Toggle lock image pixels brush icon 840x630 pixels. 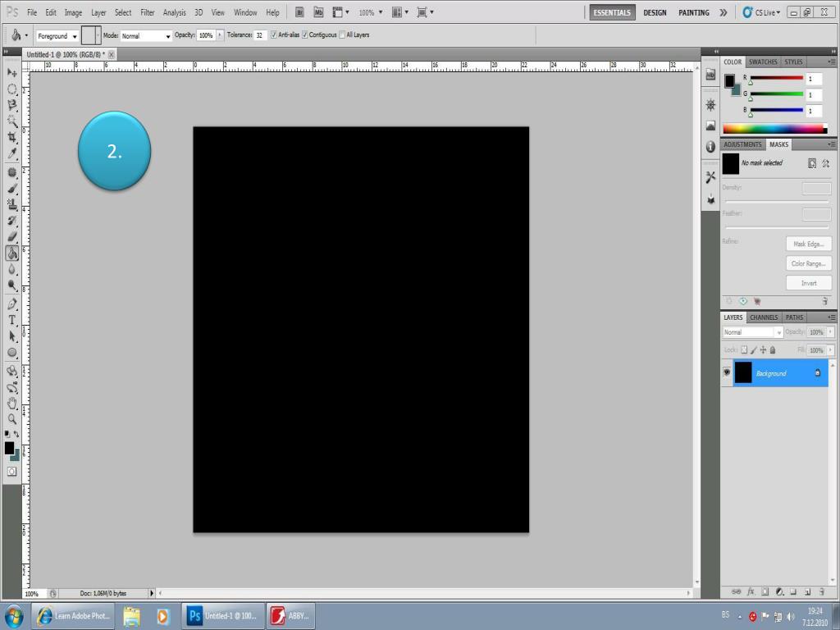[x=754, y=349]
